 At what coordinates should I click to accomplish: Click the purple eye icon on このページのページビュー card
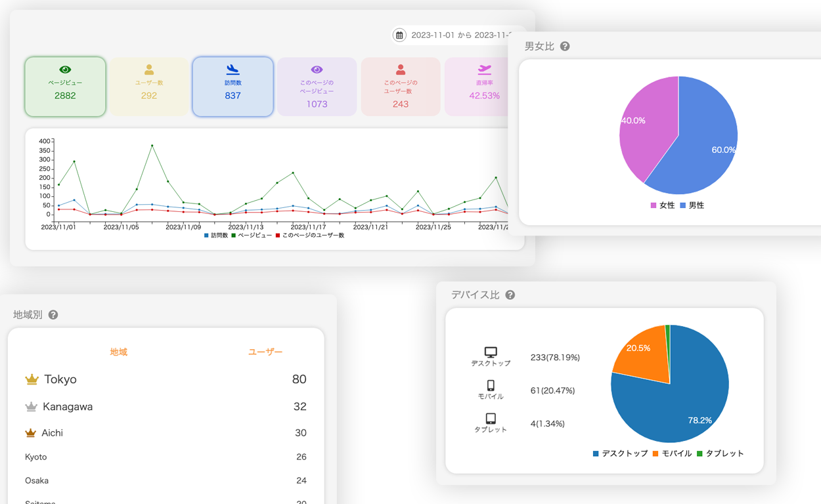tap(317, 69)
